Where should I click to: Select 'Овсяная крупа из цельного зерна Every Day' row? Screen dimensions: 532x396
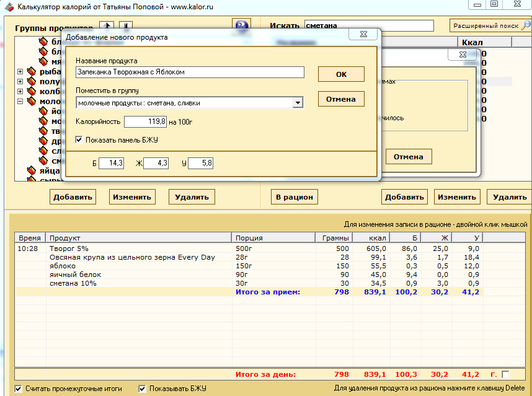coord(249,257)
